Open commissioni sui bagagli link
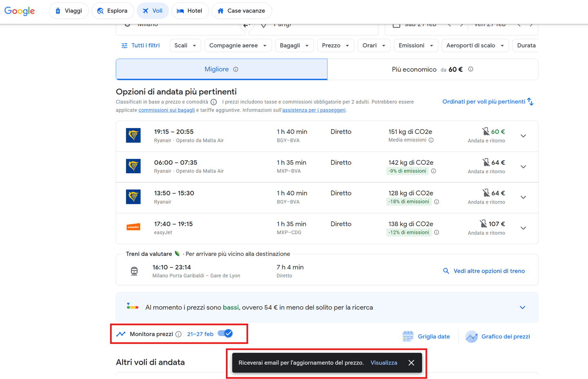588x379 pixels. point(167,110)
